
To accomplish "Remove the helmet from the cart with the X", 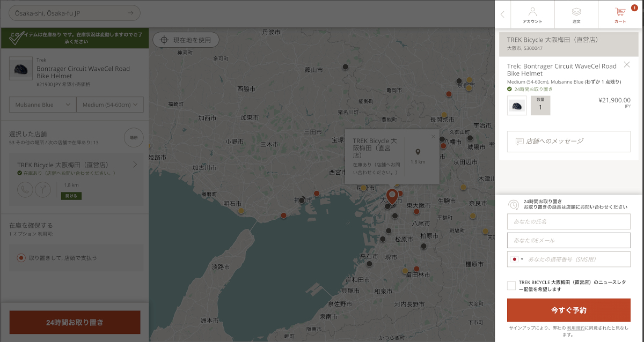I will (627, 65).
